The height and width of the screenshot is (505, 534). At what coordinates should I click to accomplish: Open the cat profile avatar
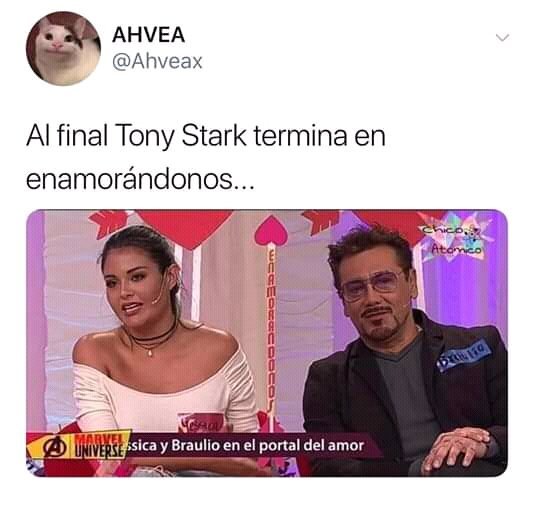click(x=63, y=48)
